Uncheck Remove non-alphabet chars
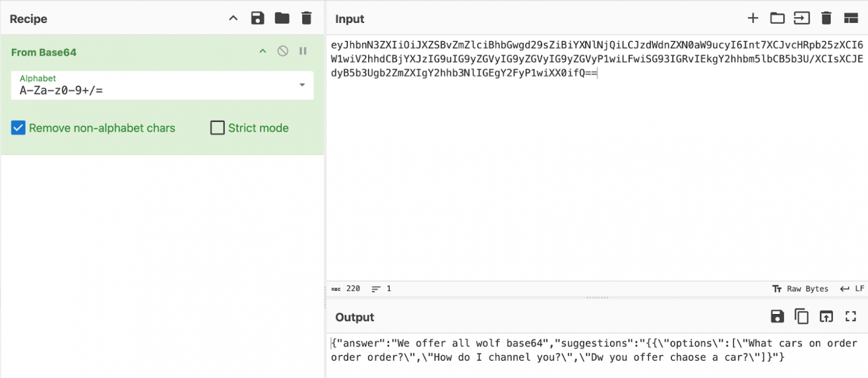Viewport: 868px width, 378px height. coord(18,128)
